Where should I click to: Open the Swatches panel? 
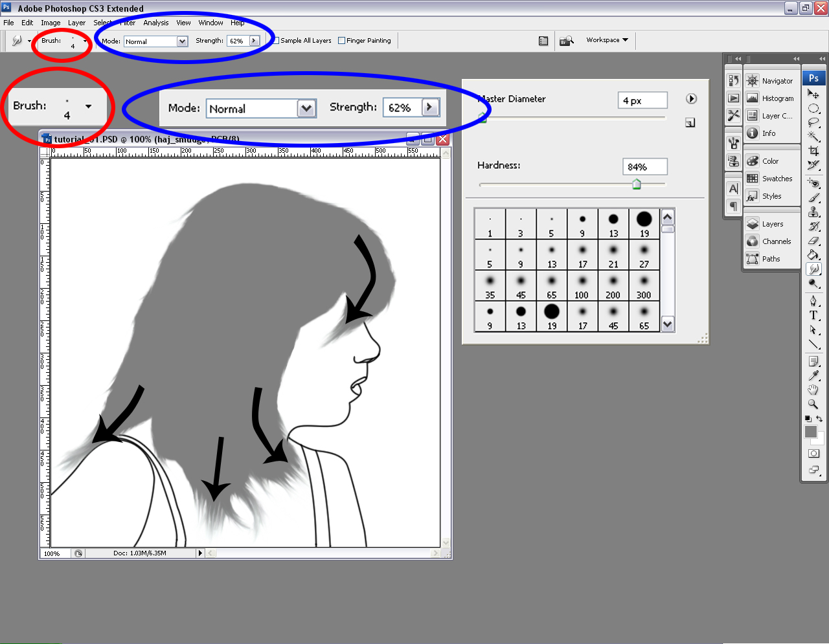pos(777,179)
